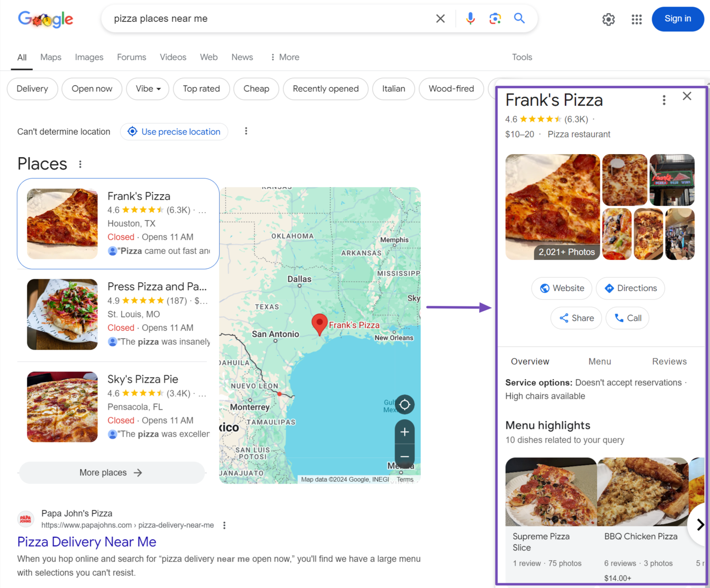
Task: Open Google Lens image search
Action: tap(495, 19)
